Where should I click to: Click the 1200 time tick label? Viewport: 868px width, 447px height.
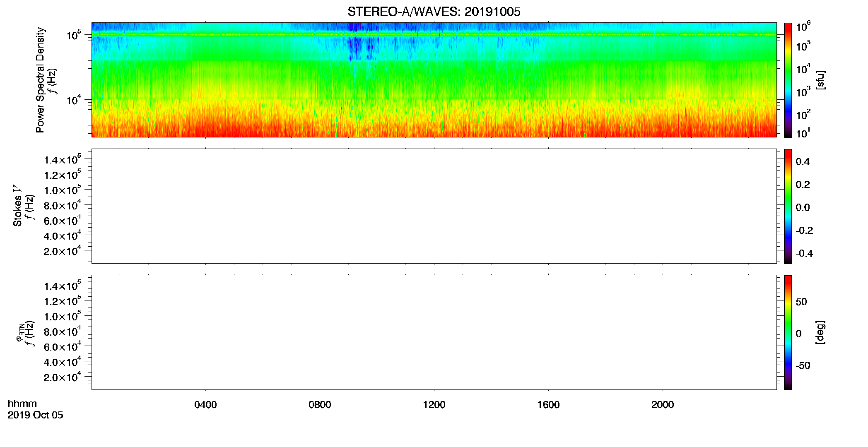tap(434, 405)
